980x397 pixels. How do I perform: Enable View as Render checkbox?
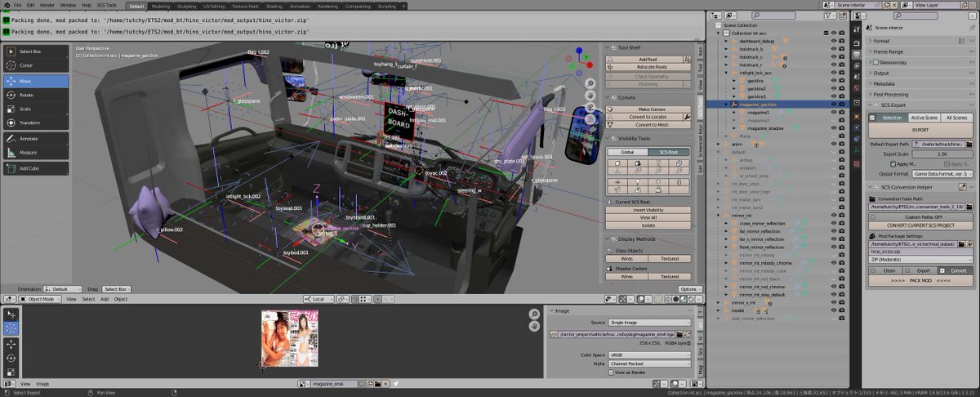click(x=611, y=372)
